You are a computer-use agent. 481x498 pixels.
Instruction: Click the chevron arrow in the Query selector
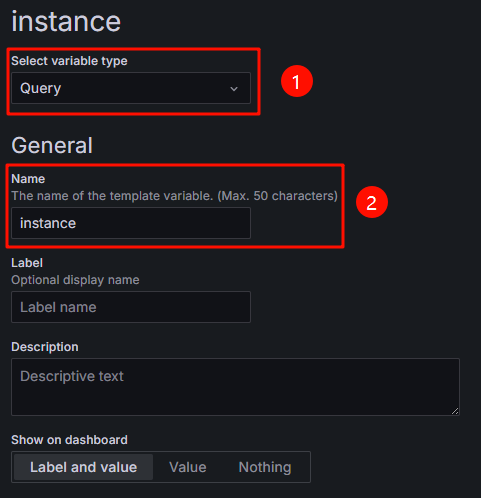(234, 89)
